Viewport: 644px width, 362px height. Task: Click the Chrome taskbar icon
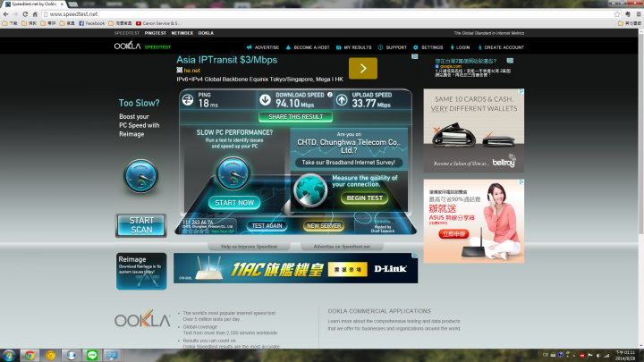click(30, 356)
